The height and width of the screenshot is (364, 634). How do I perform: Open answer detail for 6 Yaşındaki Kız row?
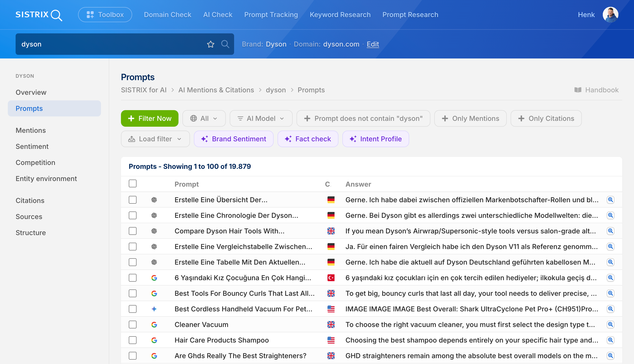point(611,278)
